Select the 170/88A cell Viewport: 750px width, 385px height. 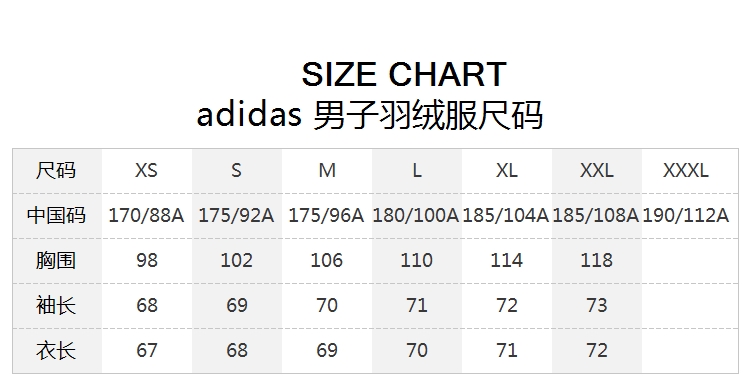[146, 215]
